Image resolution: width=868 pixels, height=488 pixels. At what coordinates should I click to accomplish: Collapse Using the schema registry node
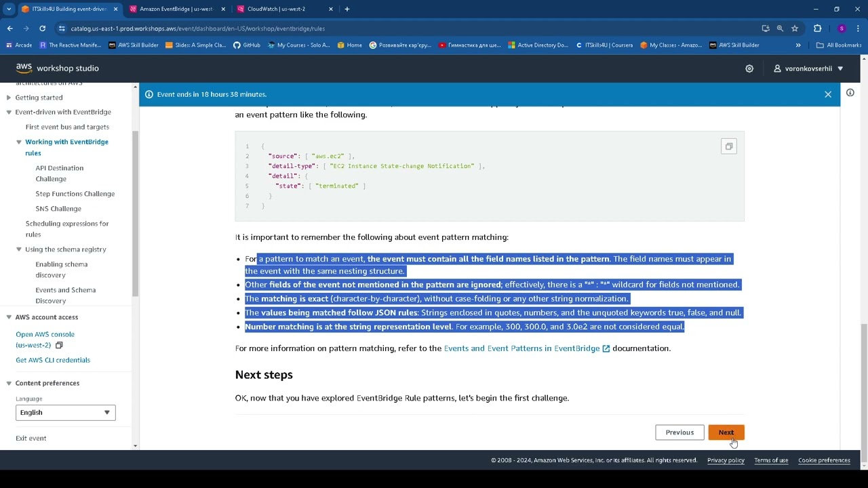(19, 249)
